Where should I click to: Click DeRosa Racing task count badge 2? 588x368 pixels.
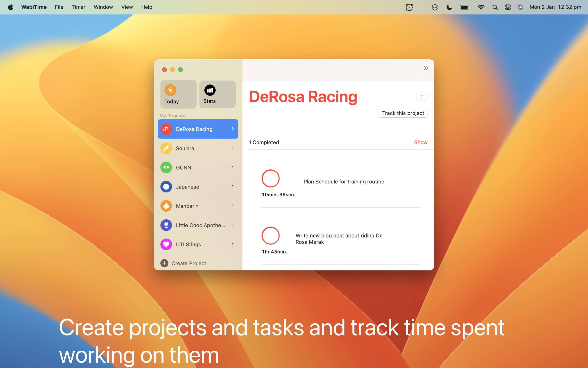[x=233, y=129]
